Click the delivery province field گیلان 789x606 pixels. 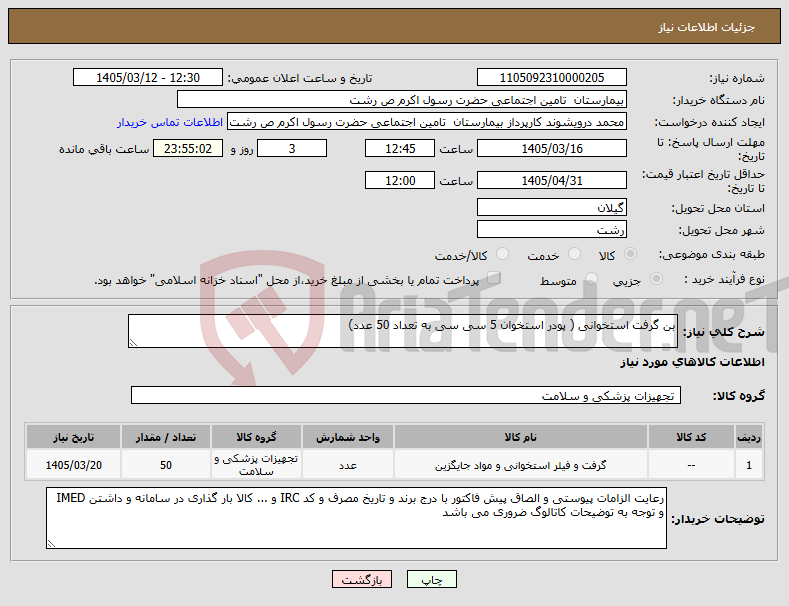(x=551, y=207)
